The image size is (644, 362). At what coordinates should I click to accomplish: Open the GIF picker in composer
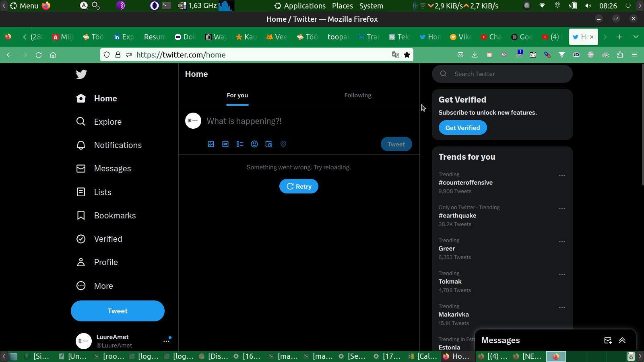[x=225, y=144]
